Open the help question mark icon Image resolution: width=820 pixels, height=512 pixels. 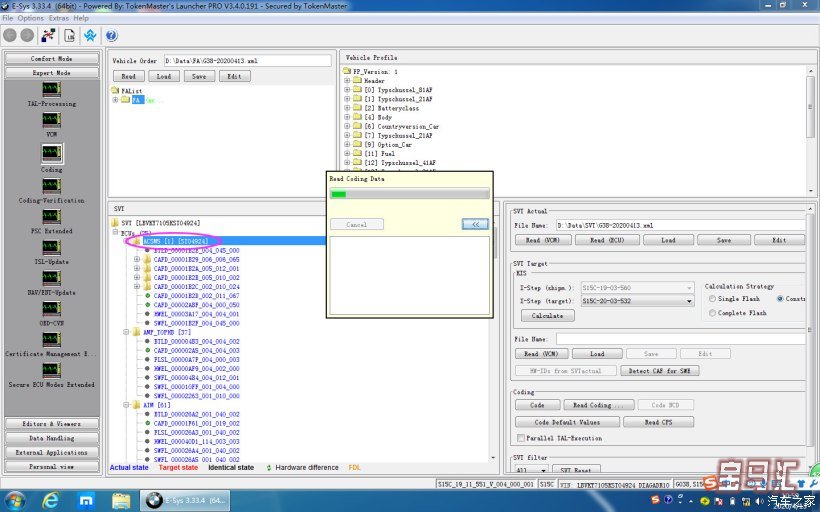(111, 35)
